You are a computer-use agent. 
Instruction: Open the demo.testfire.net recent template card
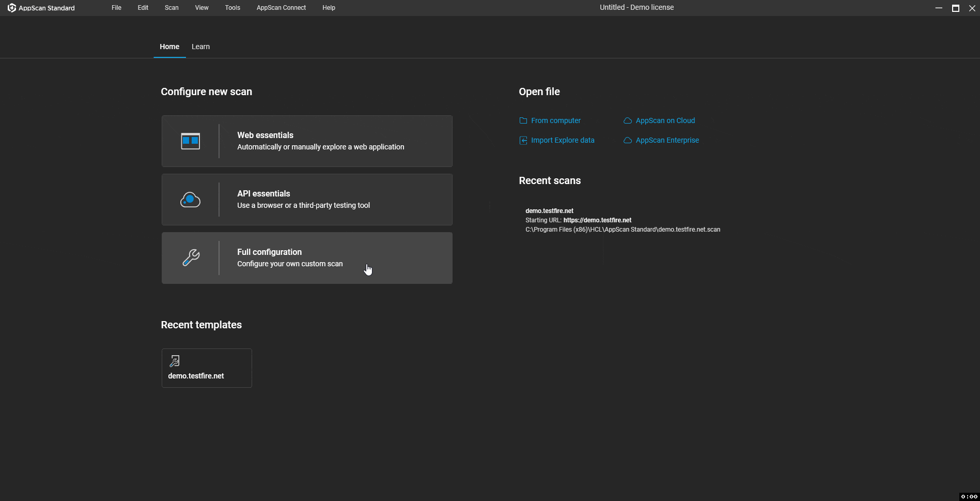[x=207, y=368]
